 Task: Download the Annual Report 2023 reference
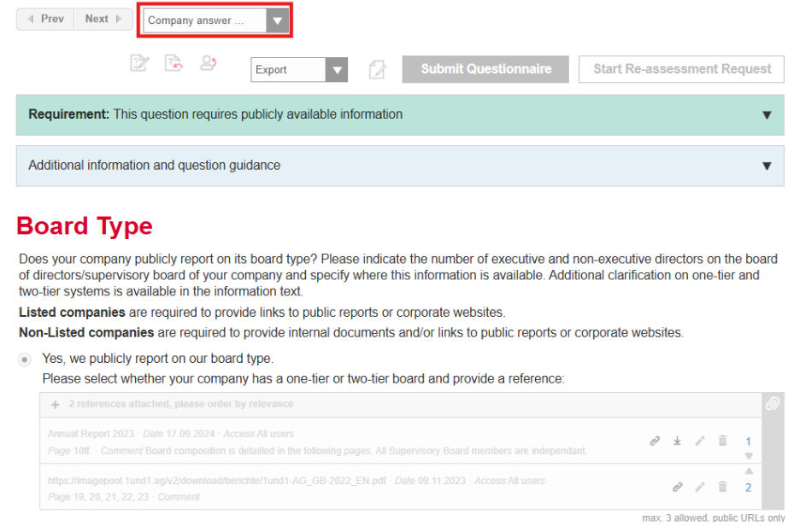pos(677,441)
